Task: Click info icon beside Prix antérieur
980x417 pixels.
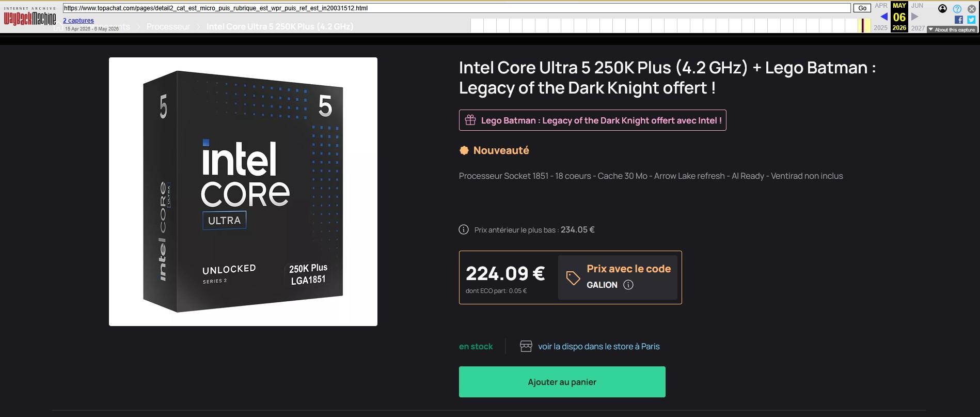Action: tap(464, 229)
